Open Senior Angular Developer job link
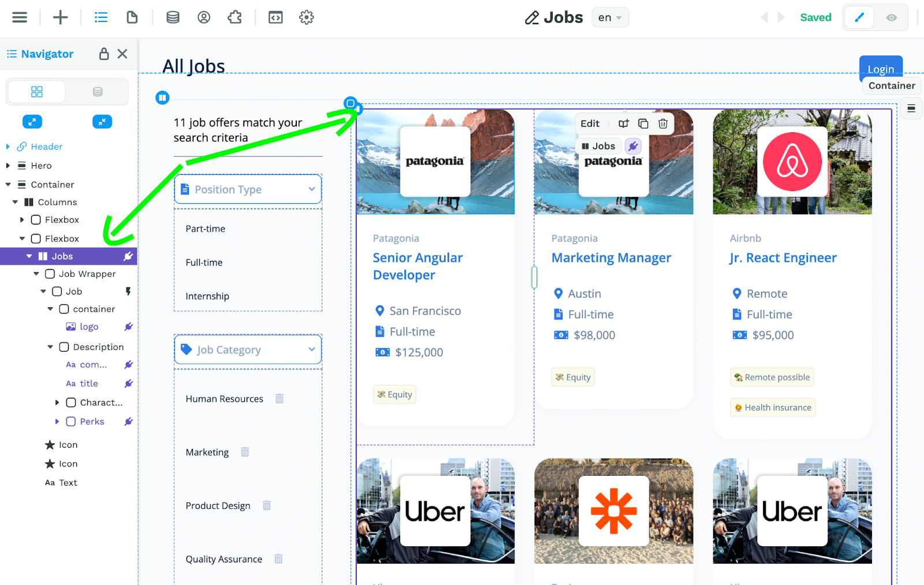 pyautogui.click(x=418, y=266)
